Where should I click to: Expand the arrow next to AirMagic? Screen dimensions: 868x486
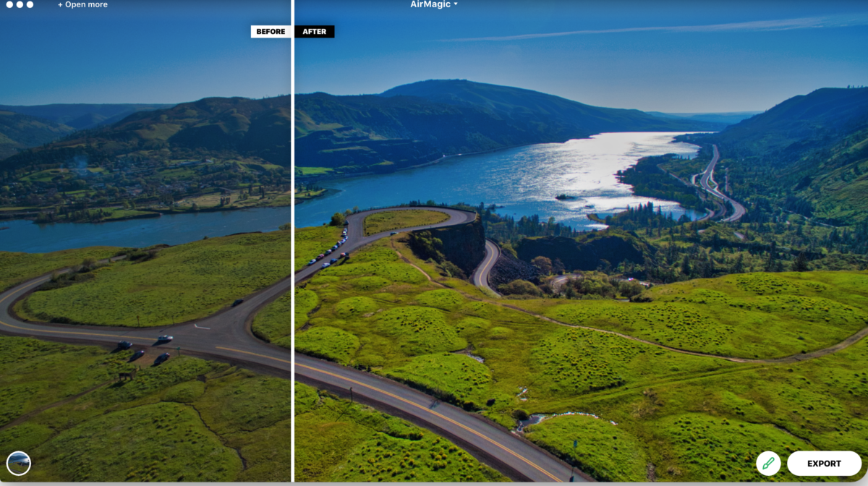click(456, 4)
